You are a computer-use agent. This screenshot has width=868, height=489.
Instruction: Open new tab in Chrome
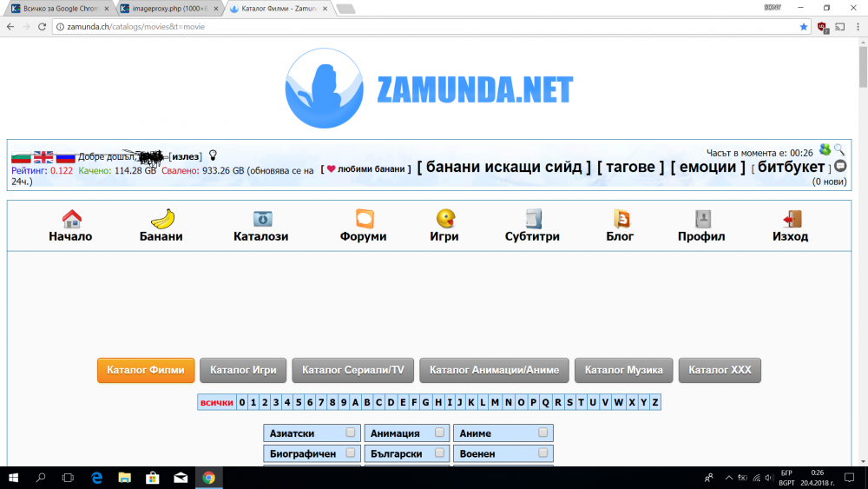click(x=345, y=9)
